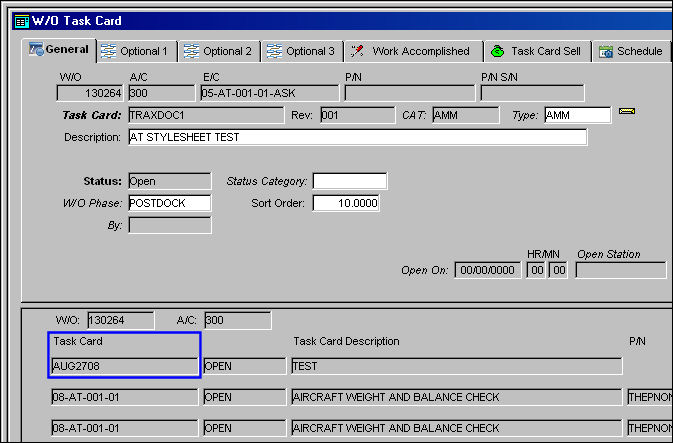Click the W/O Task Card window title icon
This screenshot has height=443, width=673.
21,21
